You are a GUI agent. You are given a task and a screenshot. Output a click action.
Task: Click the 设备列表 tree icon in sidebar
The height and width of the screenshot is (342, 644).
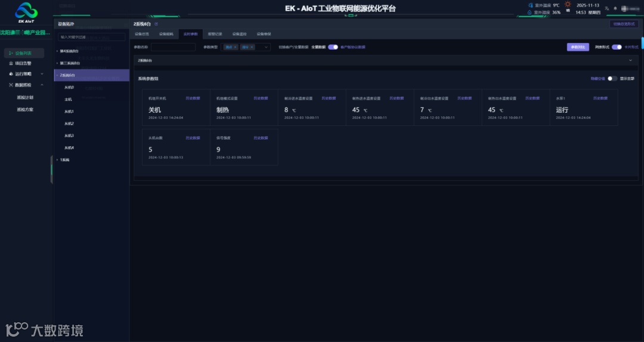(11, 53)
